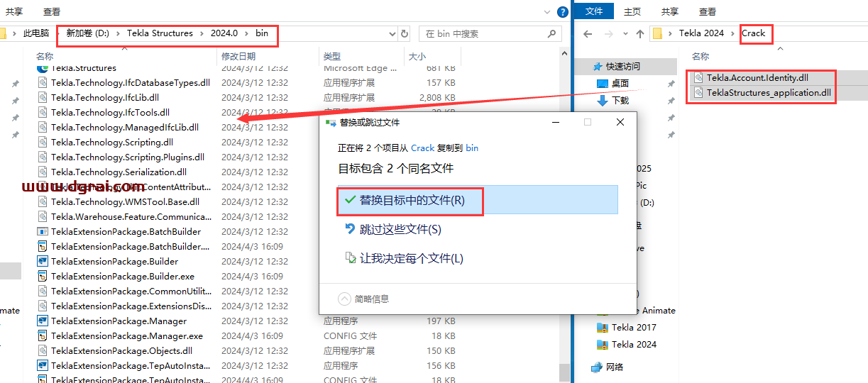Go back in the Crack window
The image size is (868, 383).
(587, 33)
